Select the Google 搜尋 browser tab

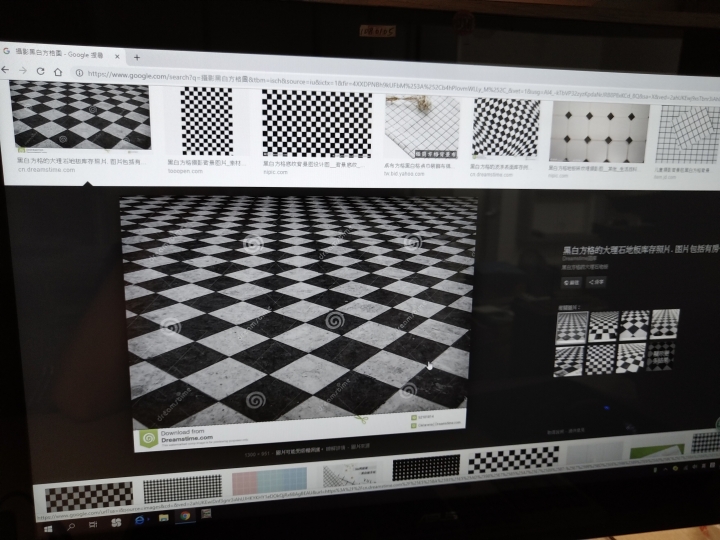(x=62, y=54)
